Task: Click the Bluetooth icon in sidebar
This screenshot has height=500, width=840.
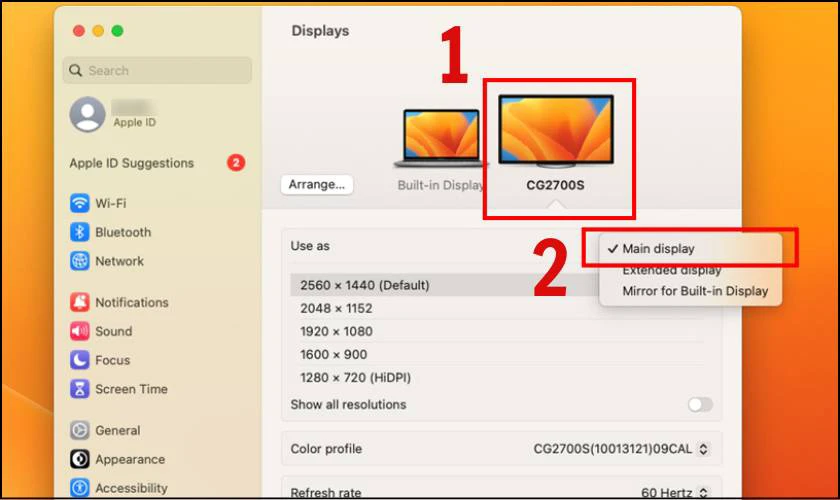Action: pyautogui.click(x=80, y=232)
